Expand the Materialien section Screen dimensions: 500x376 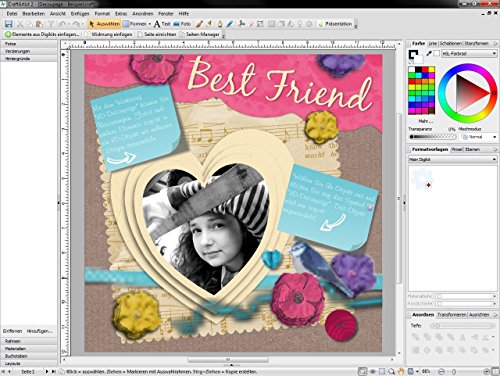(x=29, y=349)
